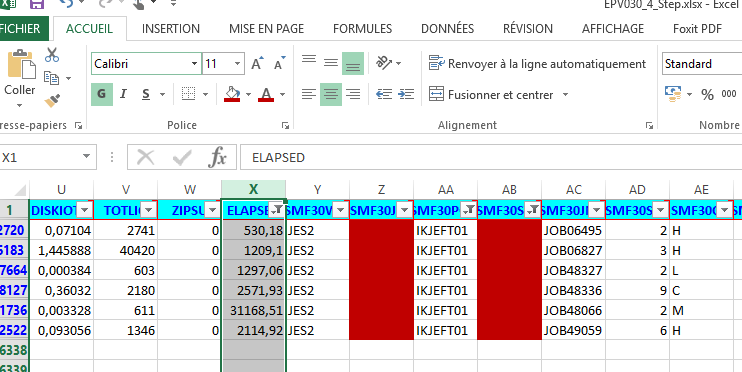Align text left icon
Image resolution: width=742 pixels, height=372 pixels.
pyautogui.click(x=309, y=94)
